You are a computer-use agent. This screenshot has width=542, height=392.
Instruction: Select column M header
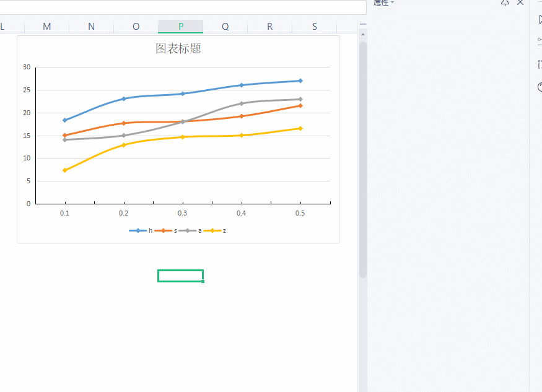click(46, 26)
